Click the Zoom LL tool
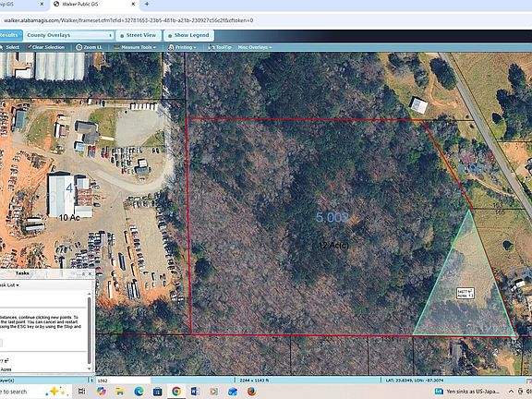This screenshot has width=532, height=399. [90, 47]
